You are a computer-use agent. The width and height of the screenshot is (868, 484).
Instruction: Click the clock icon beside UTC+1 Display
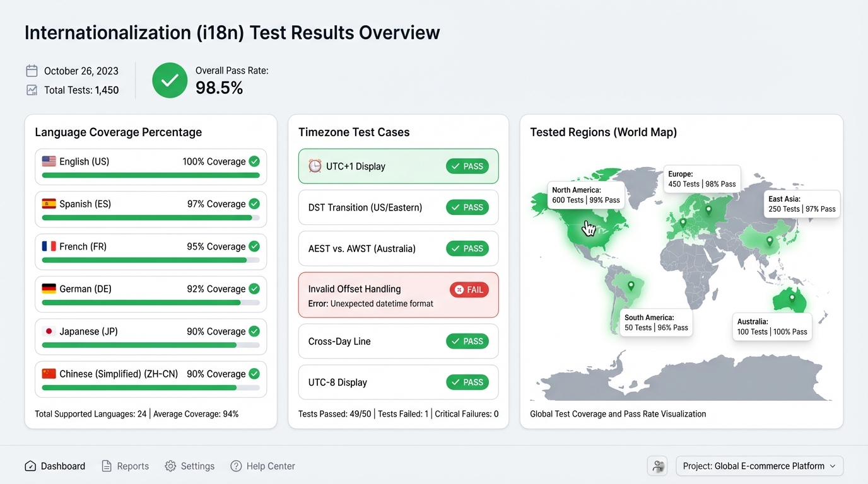314,166
